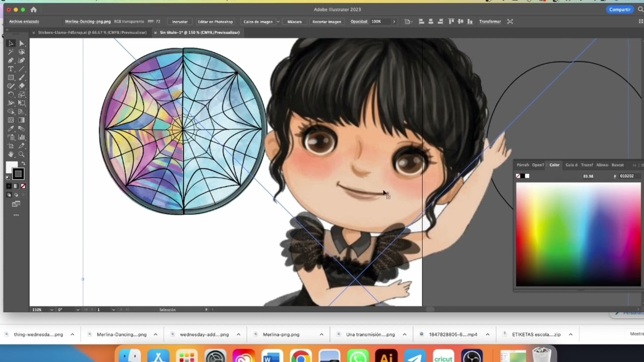Select the Column Graph tool

(x=22, y=137)
